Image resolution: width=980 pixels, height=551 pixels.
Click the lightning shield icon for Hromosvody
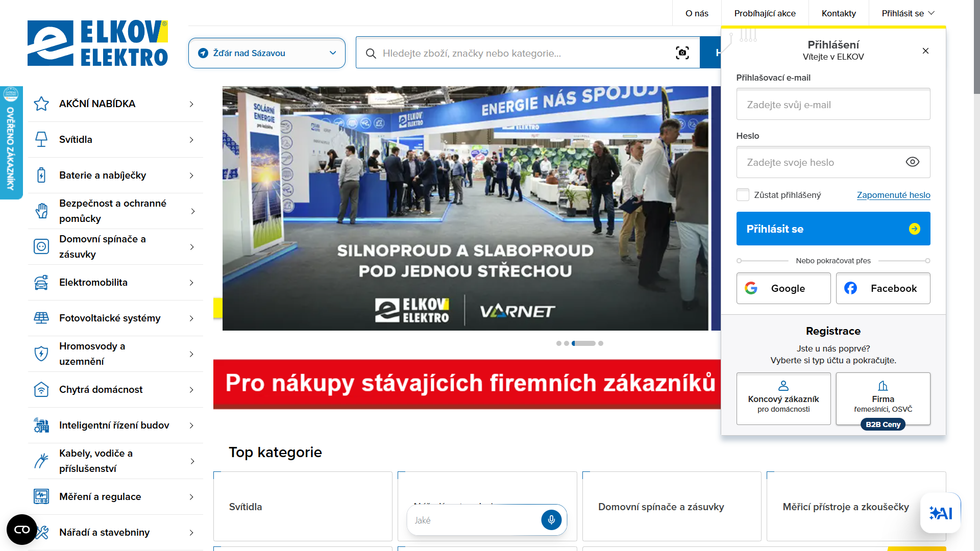[x=41, y=354]
